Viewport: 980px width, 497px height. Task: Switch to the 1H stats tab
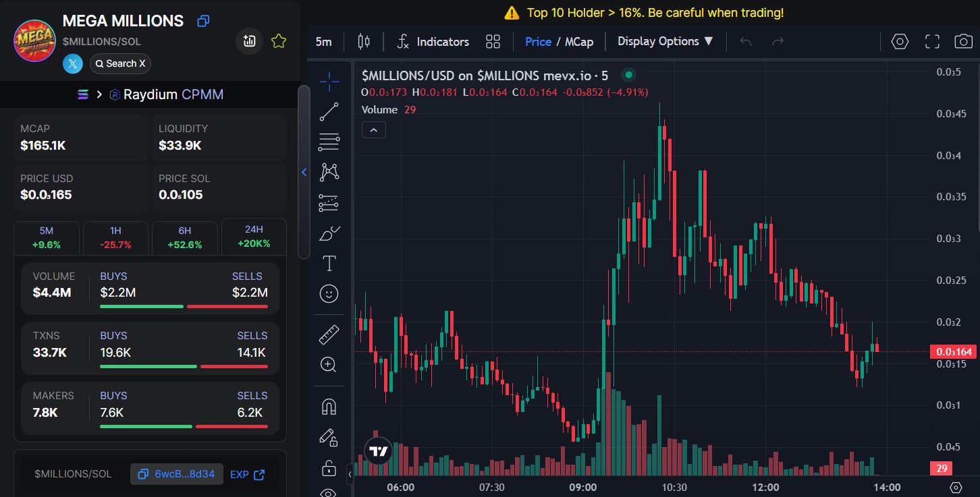pyautogui.click(x=115, y=237)
